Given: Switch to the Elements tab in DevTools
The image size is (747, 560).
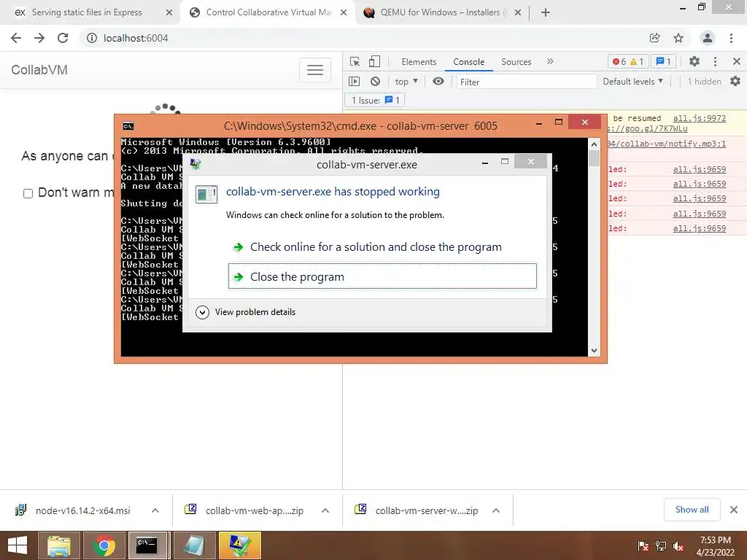Looking at the screenshot, I should (419, 62).
